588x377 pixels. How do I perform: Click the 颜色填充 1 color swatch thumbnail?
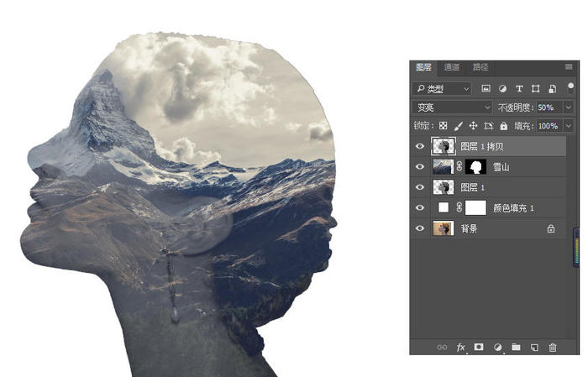click(444, 207)
